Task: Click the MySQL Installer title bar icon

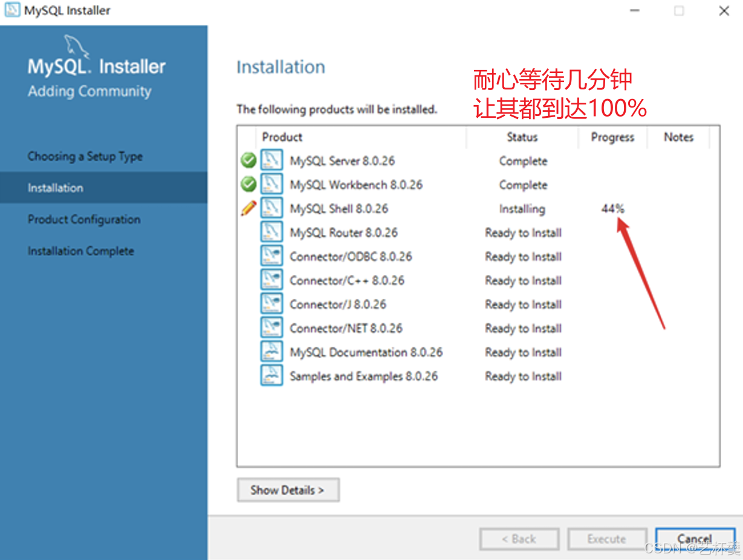Action: [12, 11]
